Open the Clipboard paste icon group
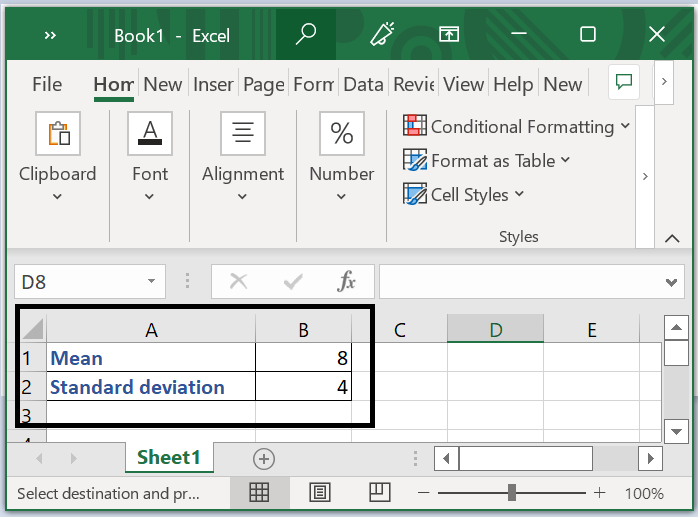The width and height of the screenshot is (699, 517). point(58,133)
